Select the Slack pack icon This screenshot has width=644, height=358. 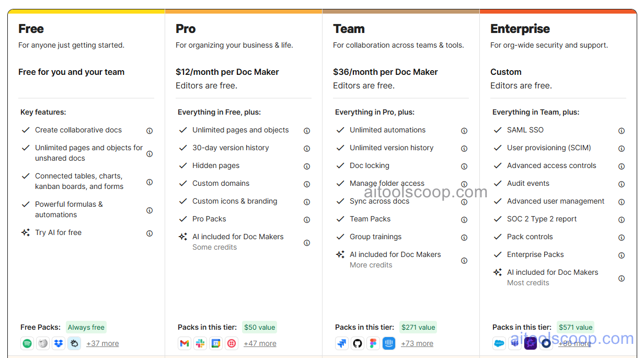coord(200,343)
